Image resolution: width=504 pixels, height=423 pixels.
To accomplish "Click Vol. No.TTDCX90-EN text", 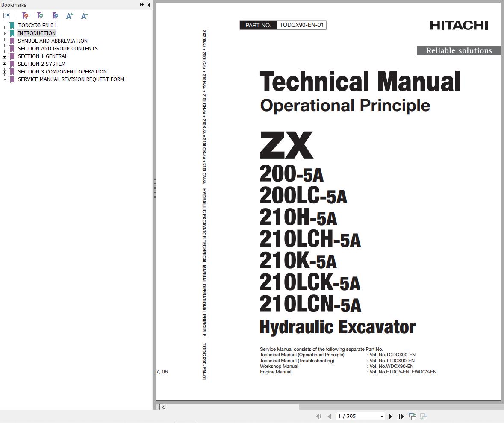I will [x=392, y=361].
